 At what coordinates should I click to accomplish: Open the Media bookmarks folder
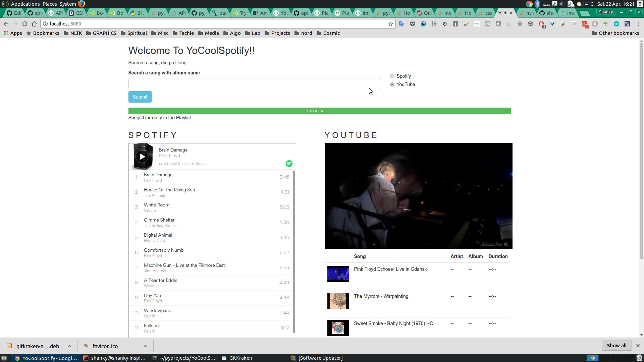pyautogui.click(x=208, y=33)
